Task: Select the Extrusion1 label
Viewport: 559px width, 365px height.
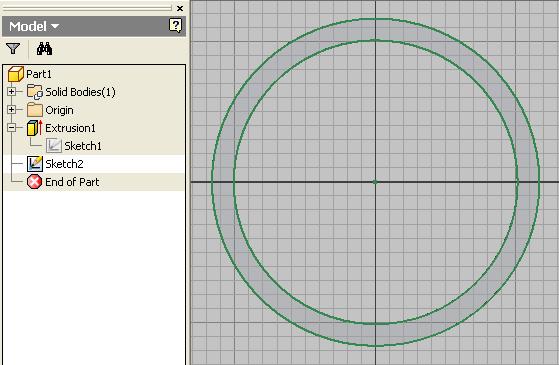Action: tap(70, 128)
